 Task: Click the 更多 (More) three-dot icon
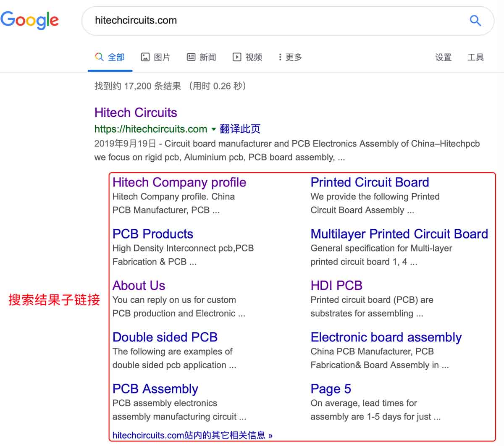click(280, 57)
